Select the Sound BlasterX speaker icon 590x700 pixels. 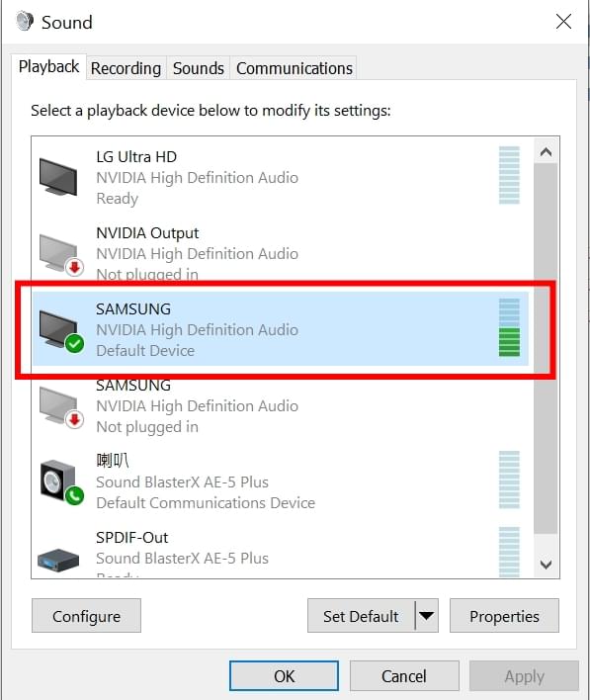61,482
